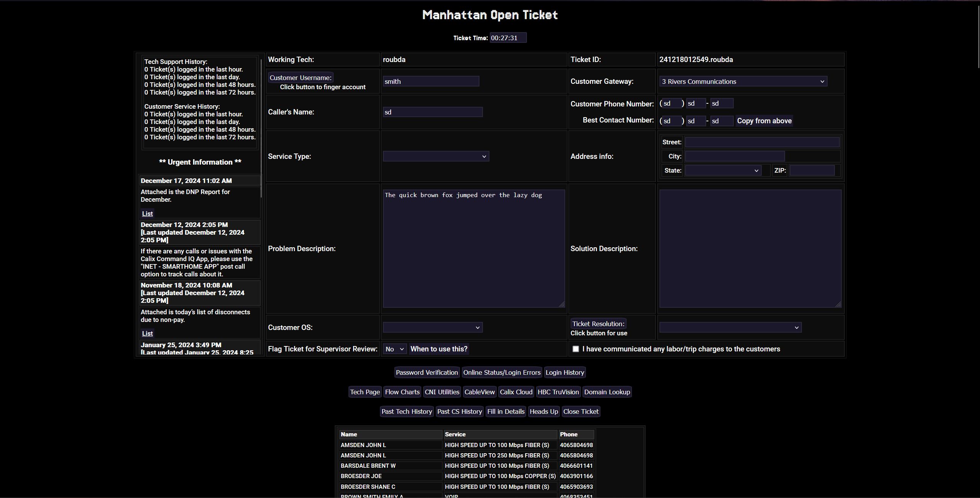Click in the Solution Description text area
980x498 pixels.
750,248
